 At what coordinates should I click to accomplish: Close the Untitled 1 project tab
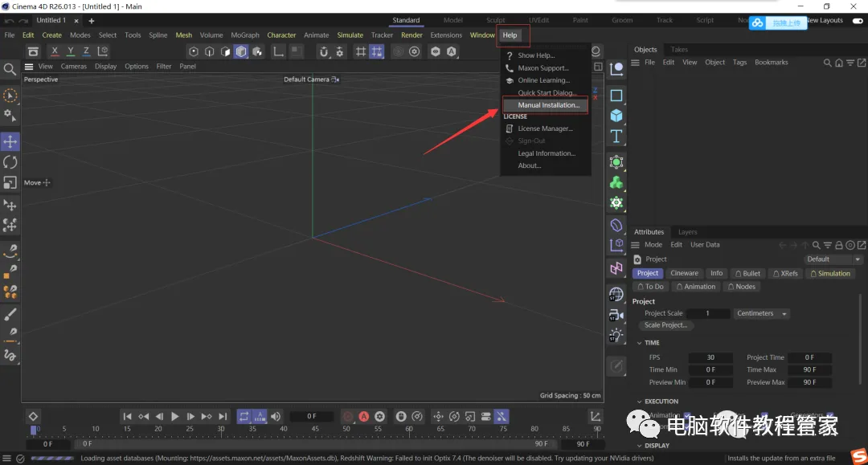(76, 21)
